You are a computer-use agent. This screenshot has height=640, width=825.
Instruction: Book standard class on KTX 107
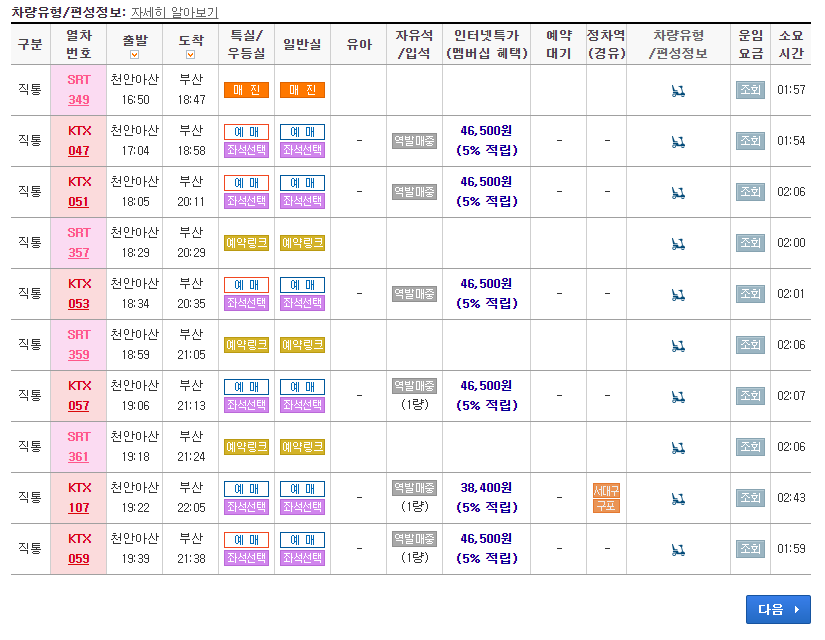point(302,489)
